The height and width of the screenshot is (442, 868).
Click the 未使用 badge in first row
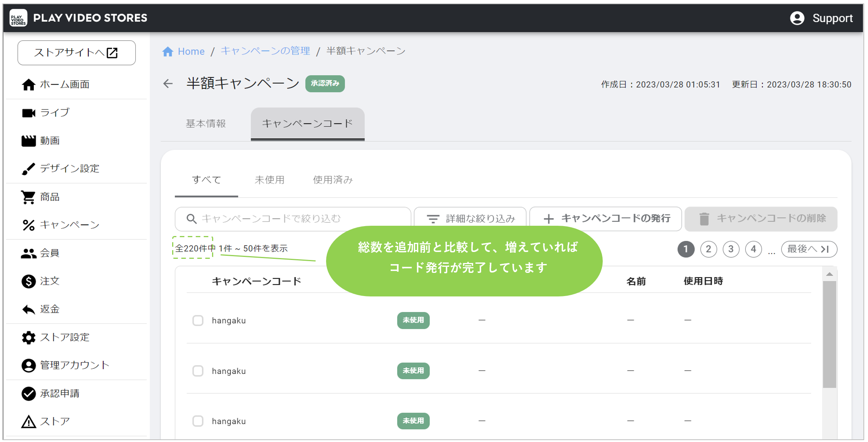tap(413, 320)
